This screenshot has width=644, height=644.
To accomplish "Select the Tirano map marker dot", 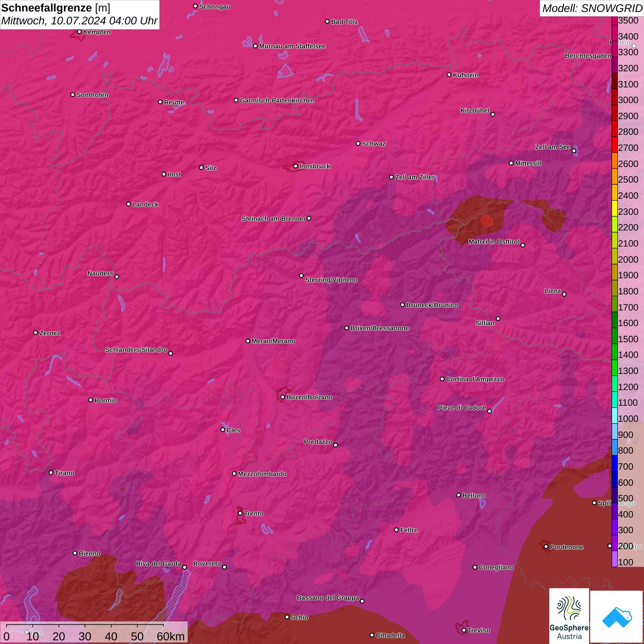I will pyautogui.click(x=51, y=472).
